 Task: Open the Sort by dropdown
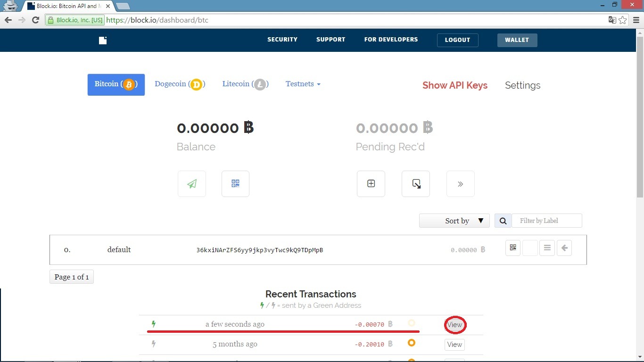coord(454,221)
